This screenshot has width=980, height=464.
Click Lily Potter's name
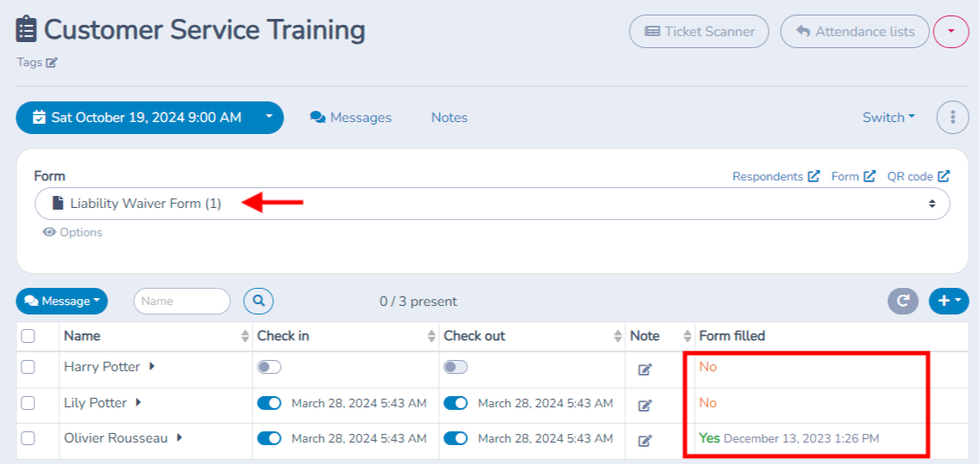tap(95, 403)
